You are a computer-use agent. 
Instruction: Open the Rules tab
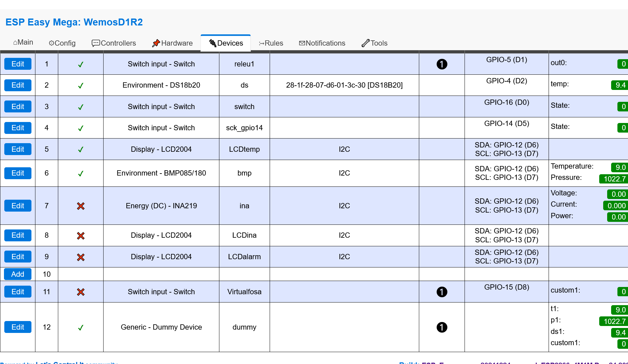click(271, 43)
